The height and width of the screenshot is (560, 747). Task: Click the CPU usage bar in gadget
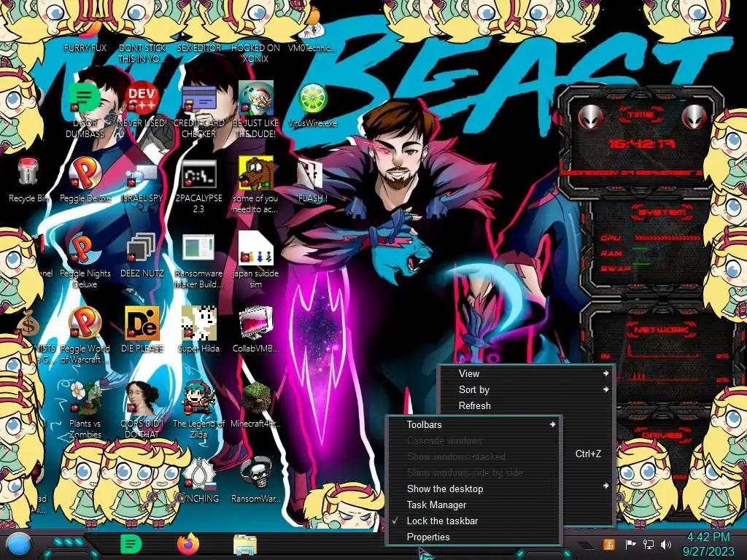coord(667,238)
